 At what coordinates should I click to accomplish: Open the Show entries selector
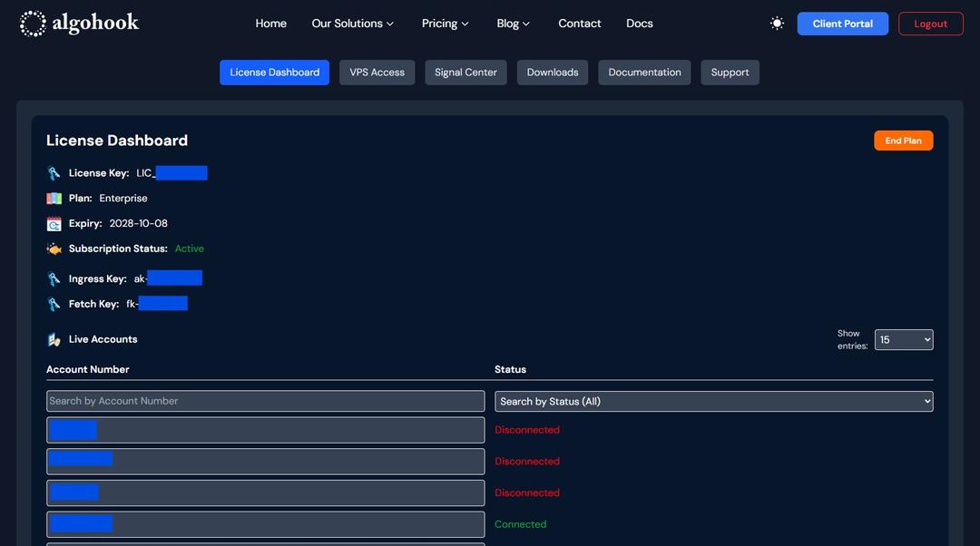[x=903, y=340]
